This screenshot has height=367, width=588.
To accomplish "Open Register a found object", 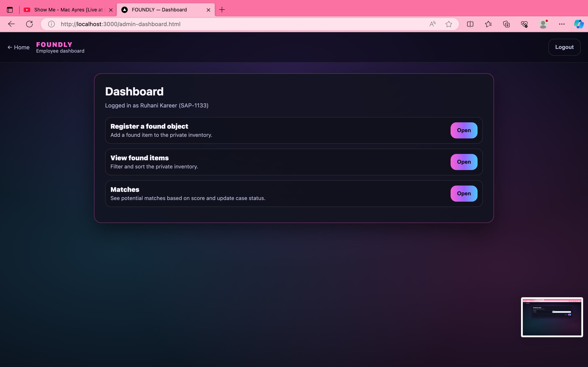I will coord(464,130).
